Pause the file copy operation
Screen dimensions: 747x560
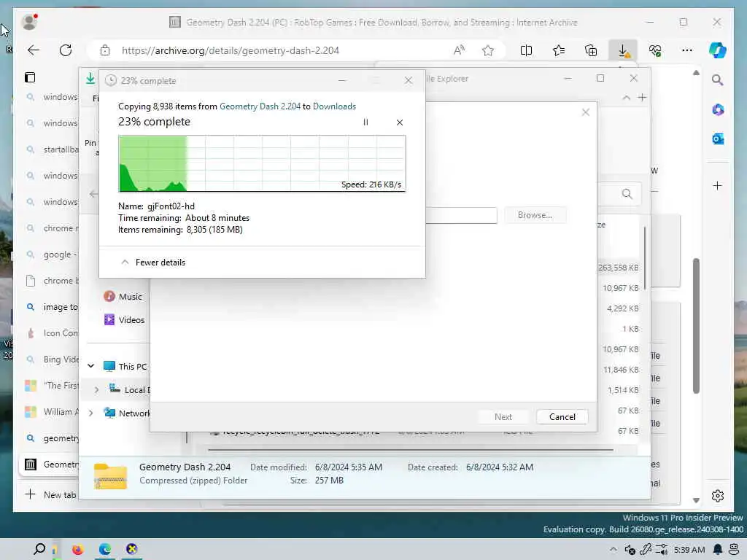pos(365,122)
